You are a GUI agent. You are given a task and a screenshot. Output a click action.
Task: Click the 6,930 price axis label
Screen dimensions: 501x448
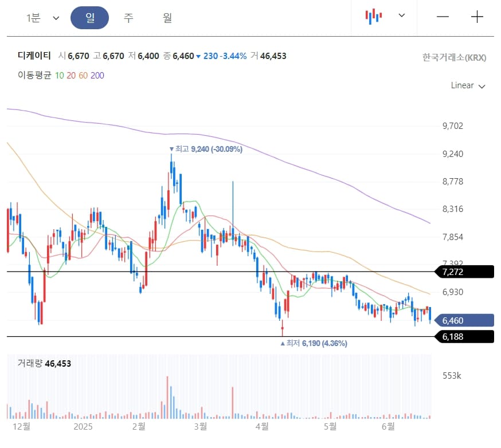453,292
